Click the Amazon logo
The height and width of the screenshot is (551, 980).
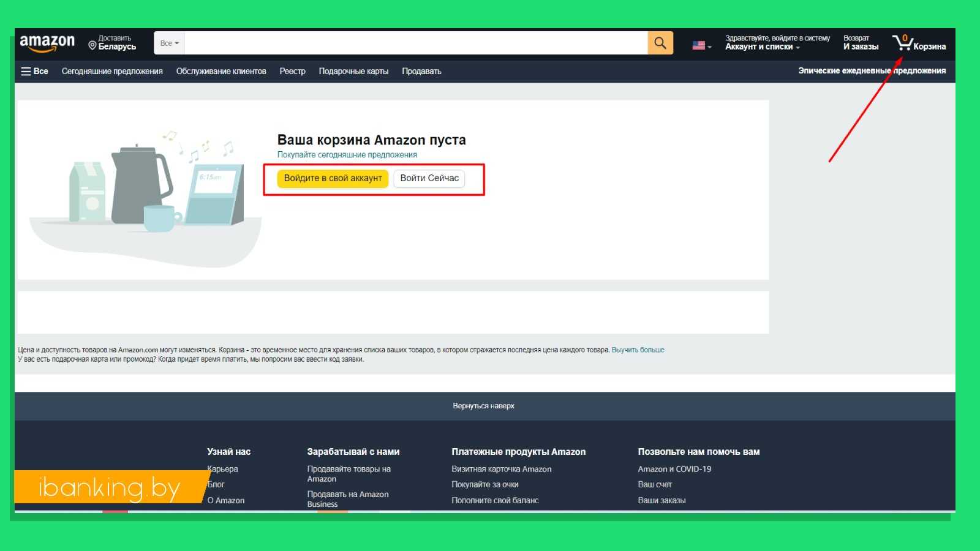[47, 43]
